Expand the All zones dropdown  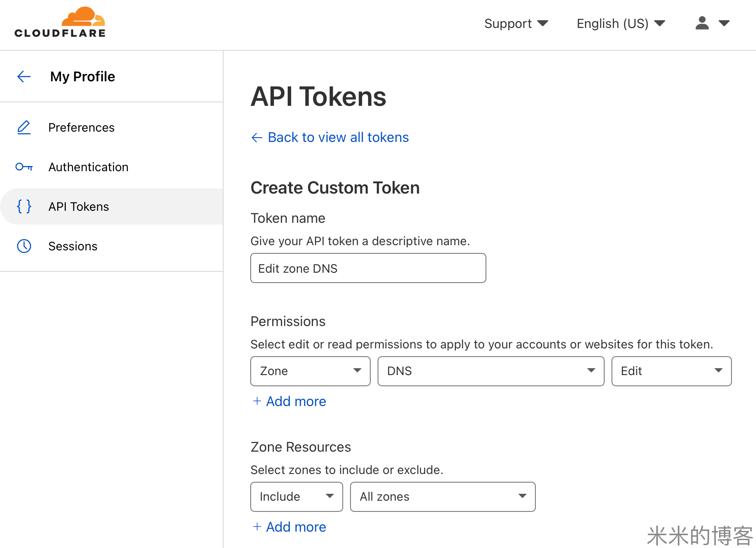click(x=443, y=496)
